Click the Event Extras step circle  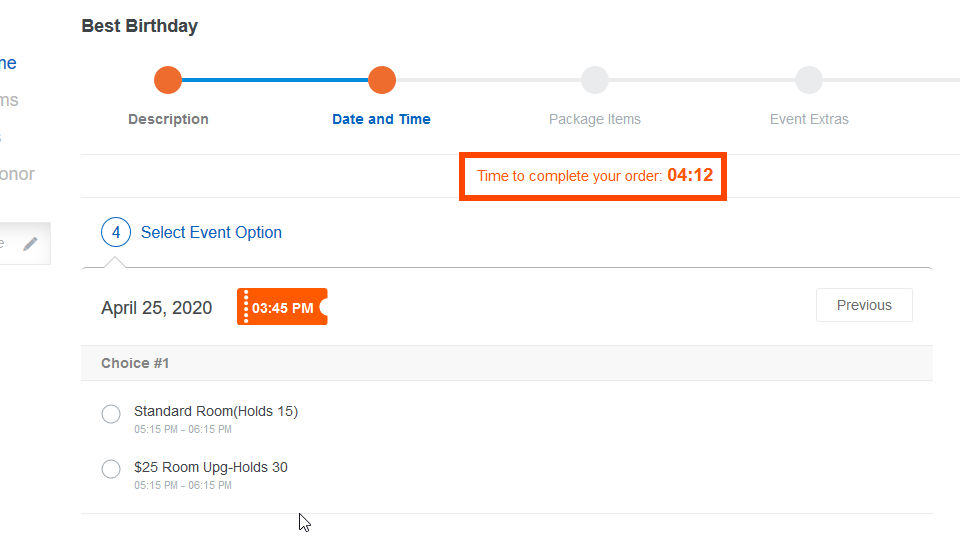point(809,80)
